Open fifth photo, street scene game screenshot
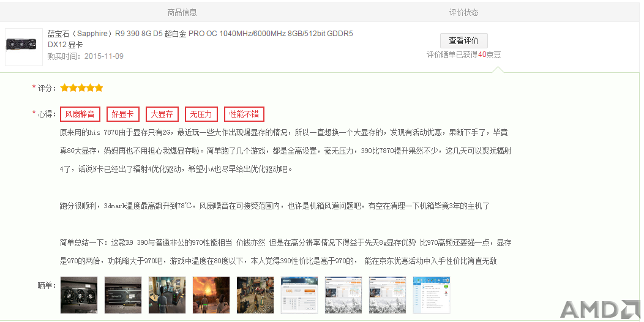 [x=255, y=295]
